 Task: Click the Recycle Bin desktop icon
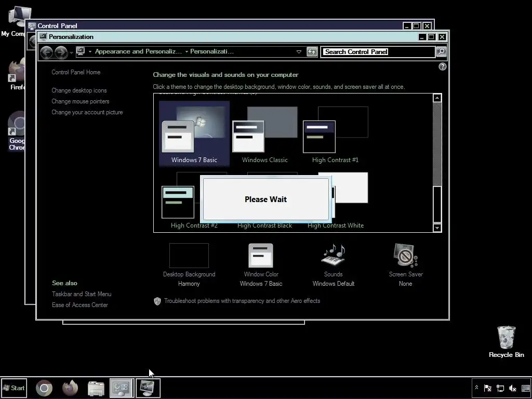tap(506, 342)
